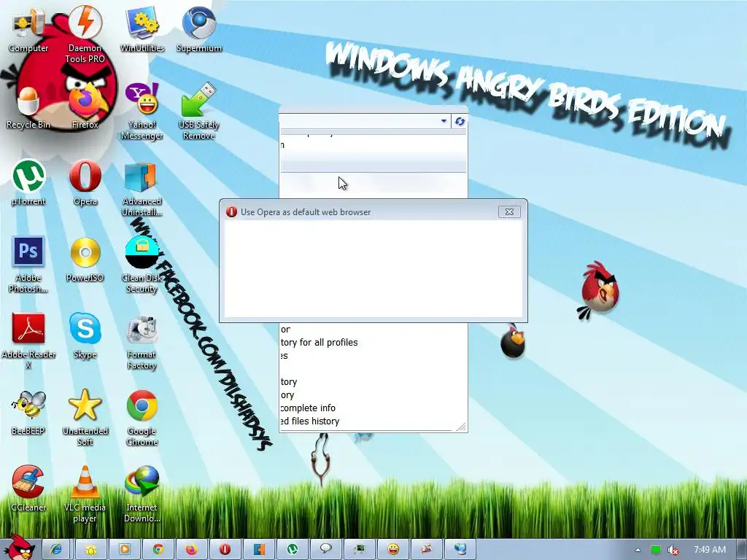The height and width of the screenshot is (560, 747).
Task: Select 'complete info' list entry
Action: (x=308, y=408)
